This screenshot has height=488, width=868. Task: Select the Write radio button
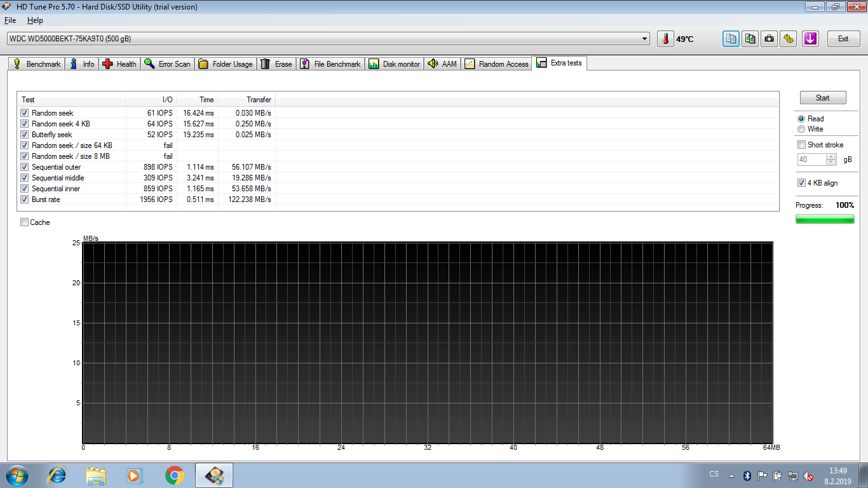pos(801,129)
